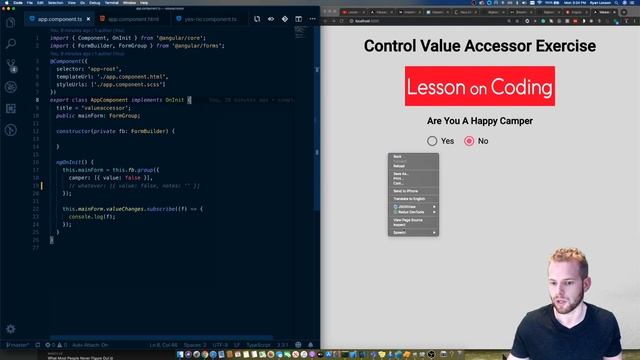Select the No radio button

(x=469, y=141)
